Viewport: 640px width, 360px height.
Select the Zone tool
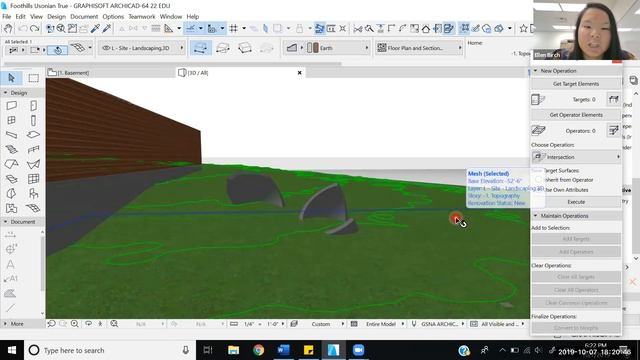pos(11,208)
